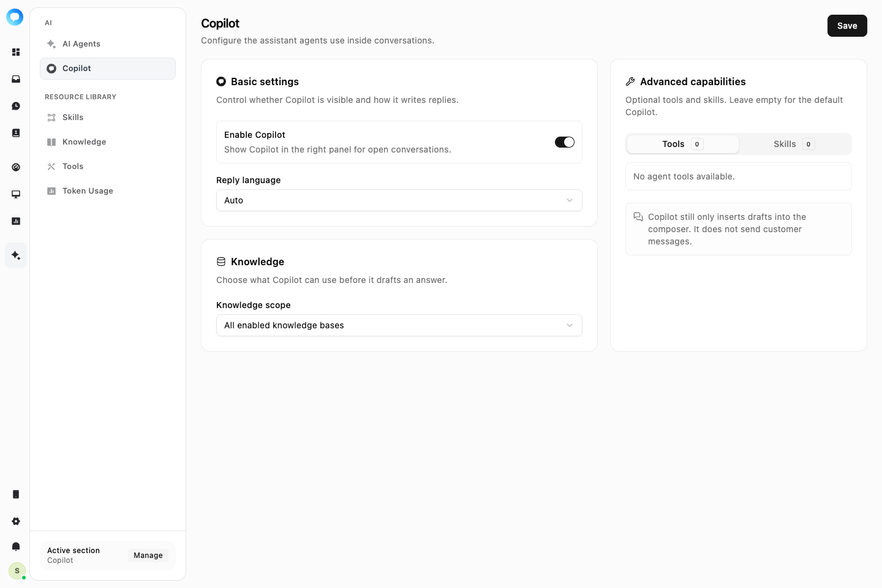The height and width of the screenshot is (588, 882).
Task: Switch to the Tools tab in Advanced capabilities
Action: (x=682, y=144)
